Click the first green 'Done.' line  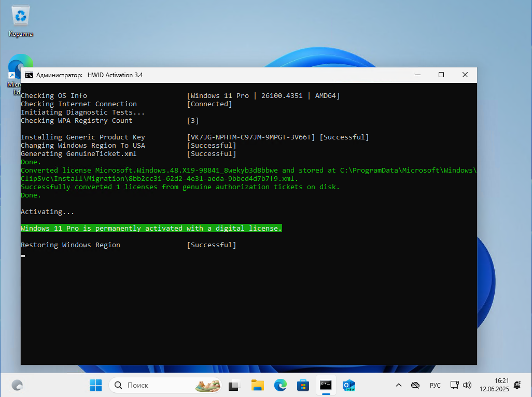tap(31, 162)
